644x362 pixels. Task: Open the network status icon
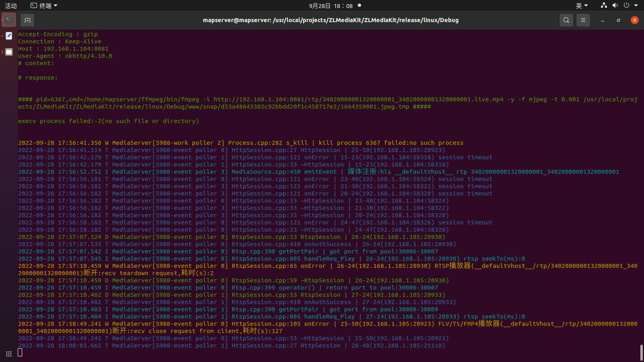[604, 6]
